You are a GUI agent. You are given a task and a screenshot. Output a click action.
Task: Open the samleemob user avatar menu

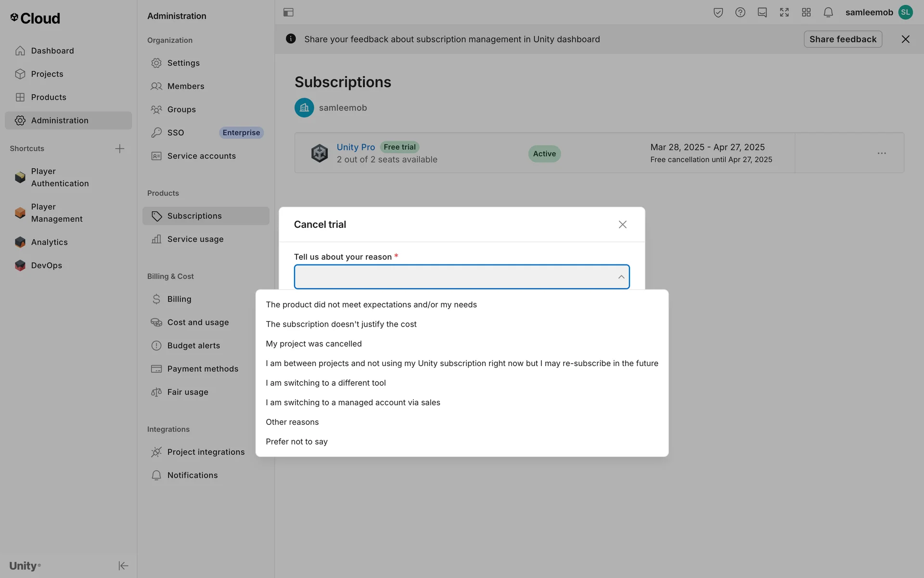905,13
